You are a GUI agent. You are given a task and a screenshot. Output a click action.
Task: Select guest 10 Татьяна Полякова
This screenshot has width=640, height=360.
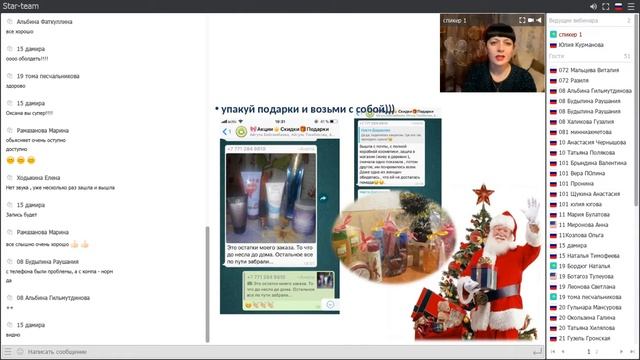[x=587, y=153]
